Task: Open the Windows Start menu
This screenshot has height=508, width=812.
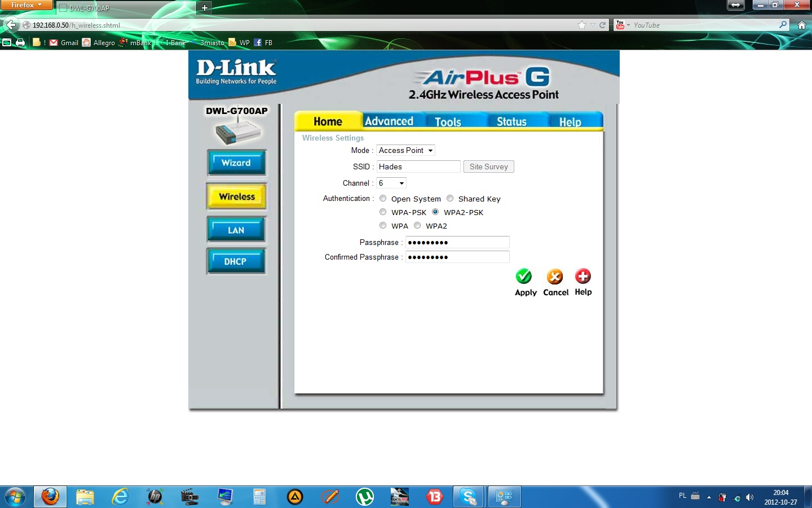Action: pyautogui.click(x=15, y=497)
